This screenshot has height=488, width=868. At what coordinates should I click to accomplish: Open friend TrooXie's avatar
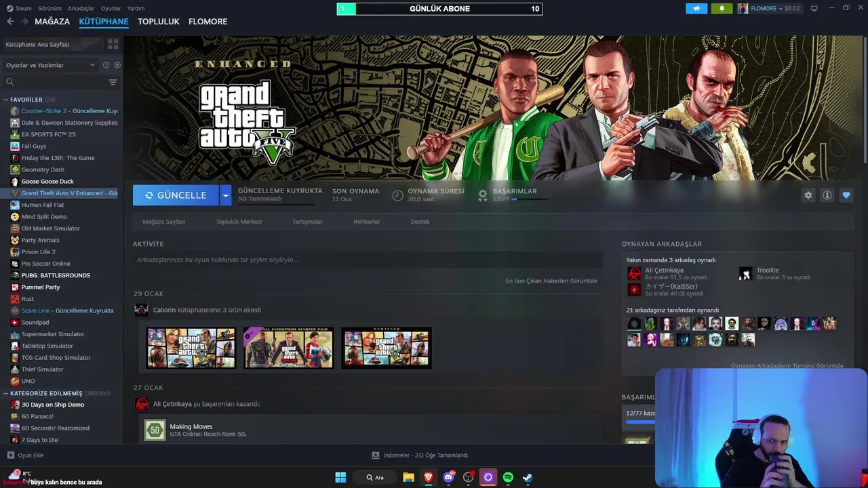click(x=746, y=273)
